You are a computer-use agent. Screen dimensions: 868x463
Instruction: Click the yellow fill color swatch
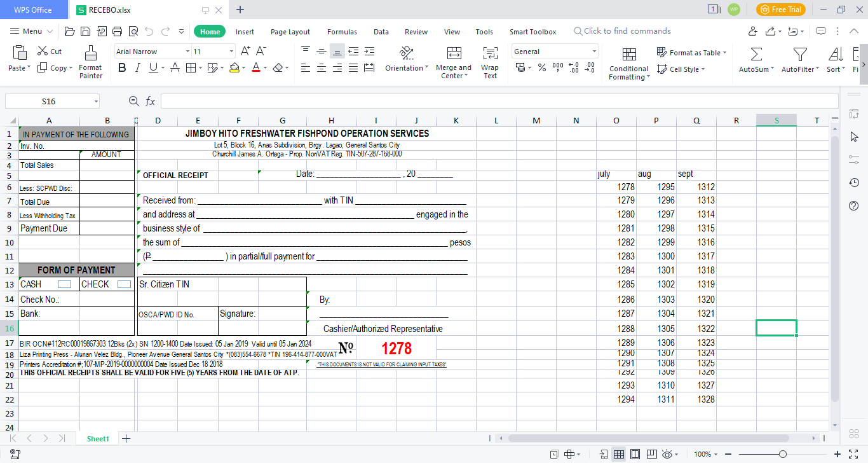pyautogui.click(x=234, y=67)
